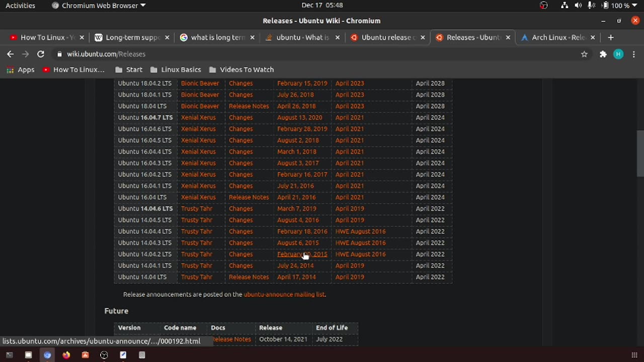644x362 pixels.
Task: Open the 'How To Linux...' bookmark
Action: (x=74, y=69)
